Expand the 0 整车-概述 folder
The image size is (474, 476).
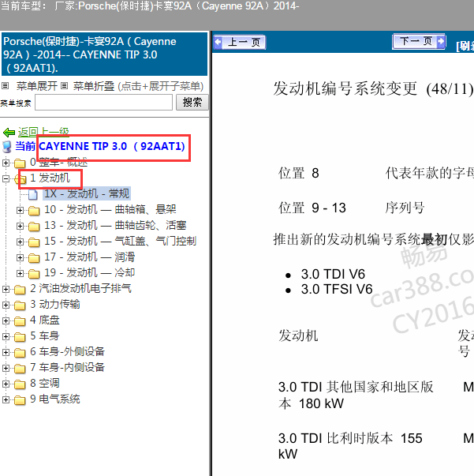pyautogui.click(x=6, y=163)
